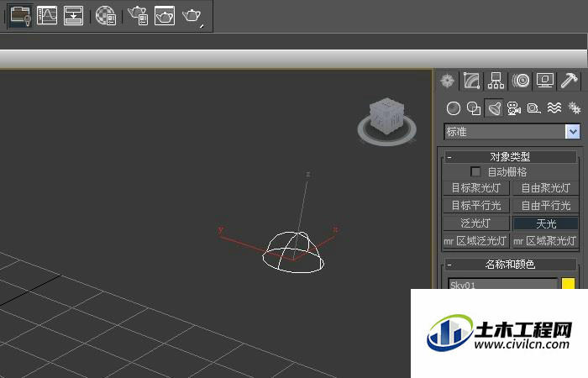Click the 泛光灯 button
588x378 pixels.
tap(476, 223)
